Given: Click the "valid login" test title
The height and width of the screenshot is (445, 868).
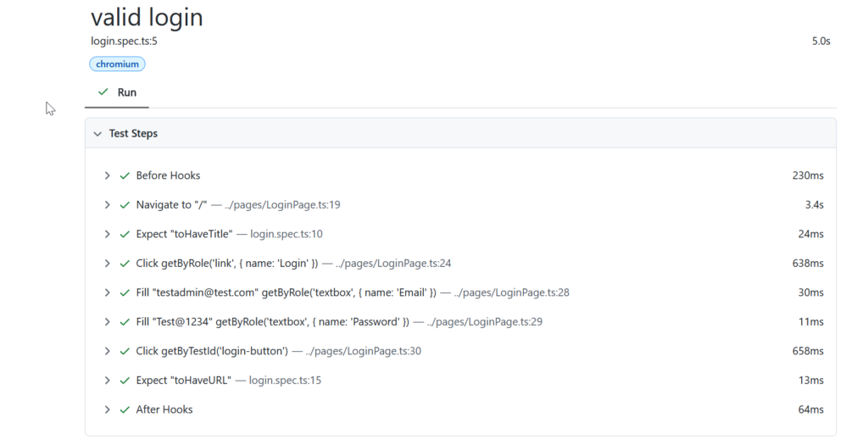Looking at the screenshot, I should [x=147, y=17].
